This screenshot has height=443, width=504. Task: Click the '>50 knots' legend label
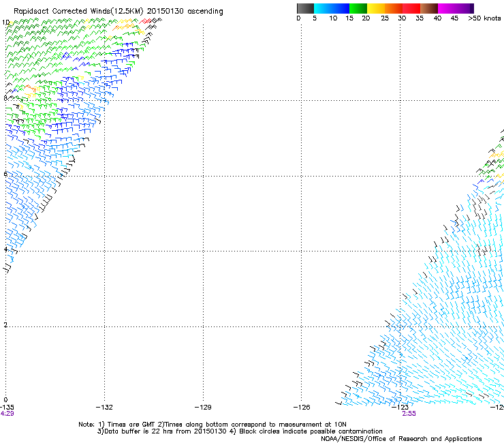[484, 18]
